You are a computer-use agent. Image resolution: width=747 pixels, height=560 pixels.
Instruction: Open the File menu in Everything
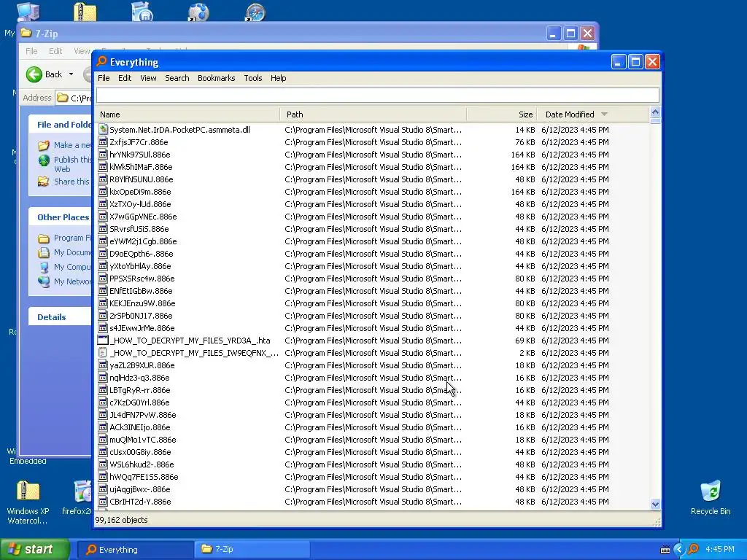click(x=104, y=78)
